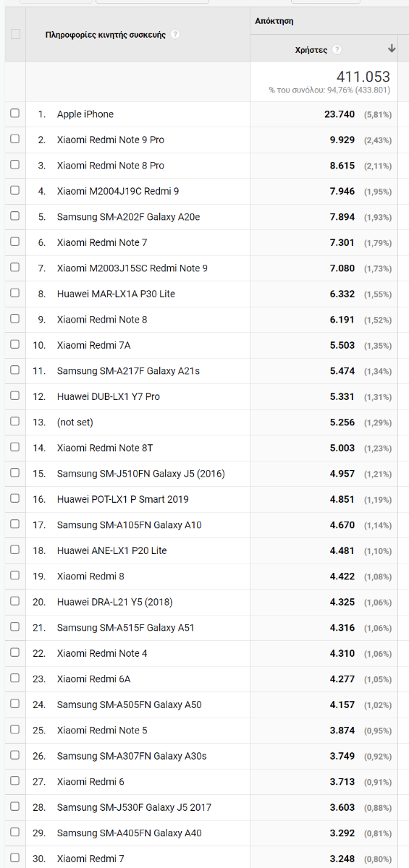Tick checkbox for Samsung SM-A202F Galaxy A20e

click(x=15, y=216)
